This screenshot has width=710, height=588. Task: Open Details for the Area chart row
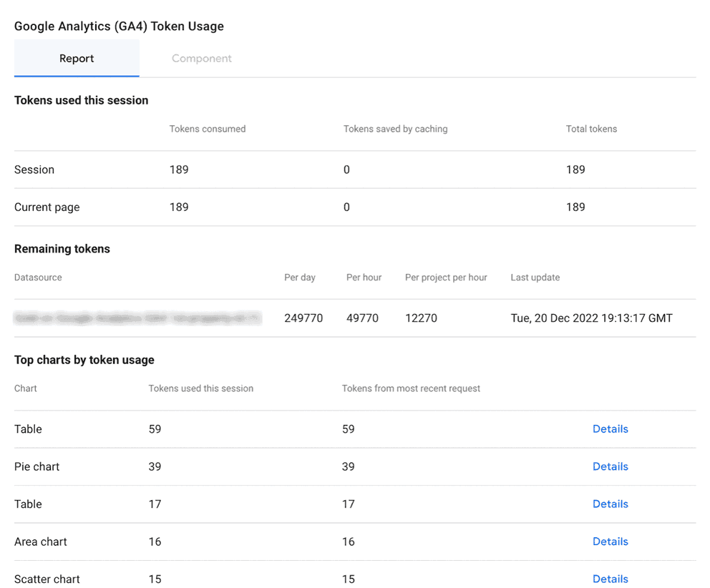pyautogui.click(x=610, y=542)
